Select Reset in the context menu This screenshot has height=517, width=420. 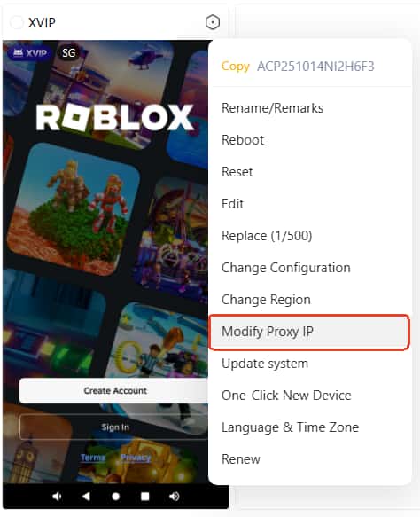click(x=237, y=172)
